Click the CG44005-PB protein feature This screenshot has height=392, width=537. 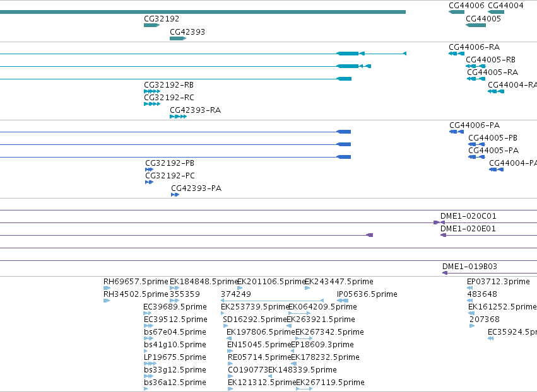[476, 144]
